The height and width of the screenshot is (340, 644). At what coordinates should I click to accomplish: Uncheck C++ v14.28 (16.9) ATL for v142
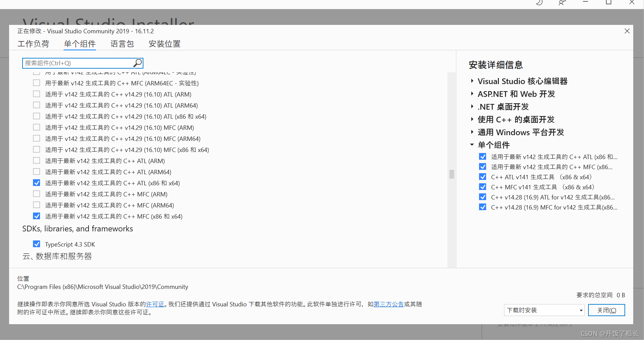tap(482, 197)
